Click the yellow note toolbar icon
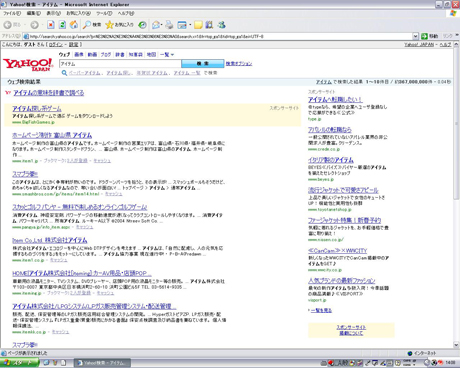The width and height of the screenshot is (460, 368). click(198, 25)
